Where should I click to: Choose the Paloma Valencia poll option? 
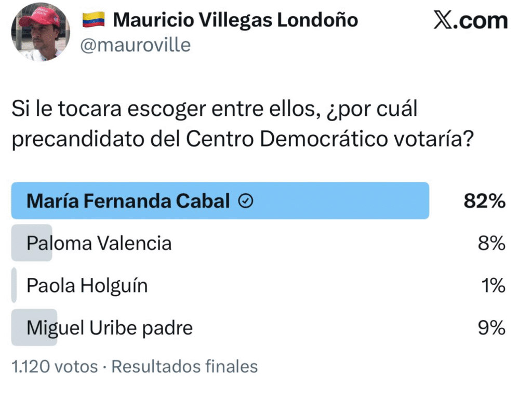pyautogui.click(x=99, y=243)
